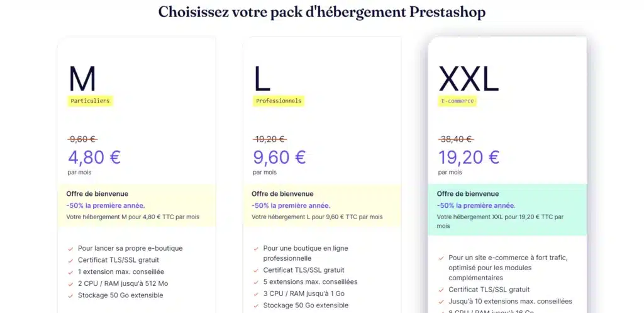
Task: Click the 19,20 € monthly price
Action: pos(469,157)
